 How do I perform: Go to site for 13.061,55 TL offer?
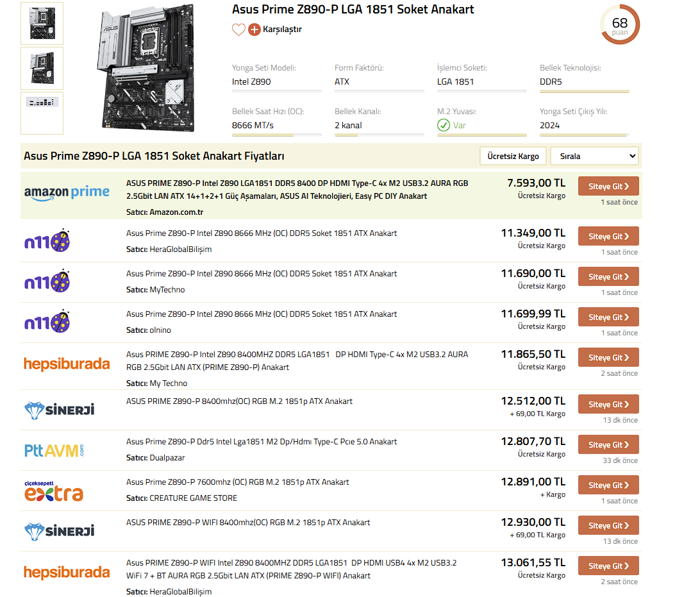[x=608, y=566]
